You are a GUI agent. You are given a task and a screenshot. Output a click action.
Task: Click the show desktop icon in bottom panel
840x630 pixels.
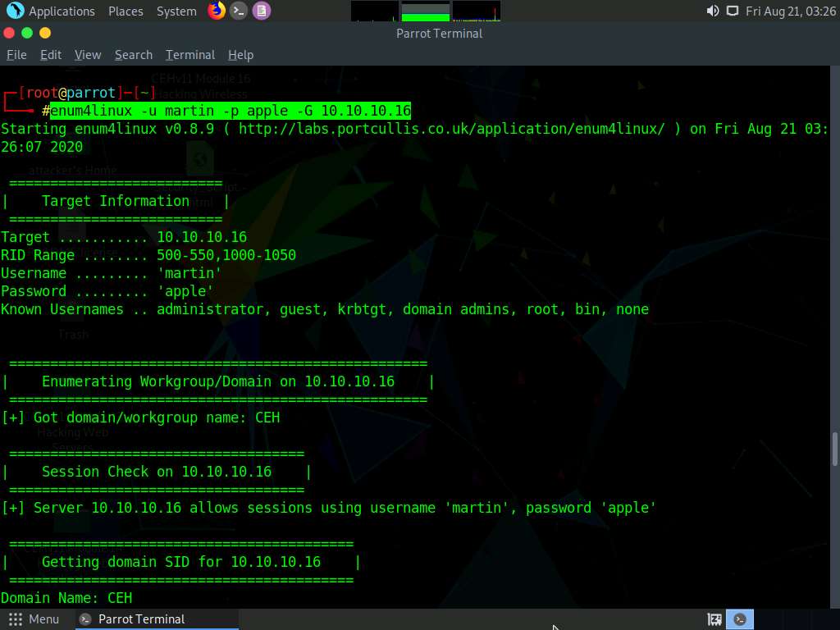tap(714, 620)
